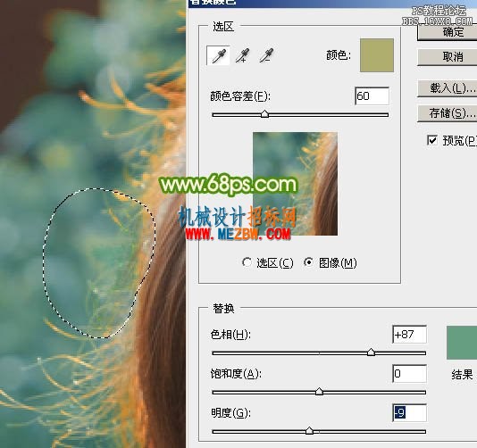Click the 取消 cancel button
This screenshot has width=477, height=448.
448,57
